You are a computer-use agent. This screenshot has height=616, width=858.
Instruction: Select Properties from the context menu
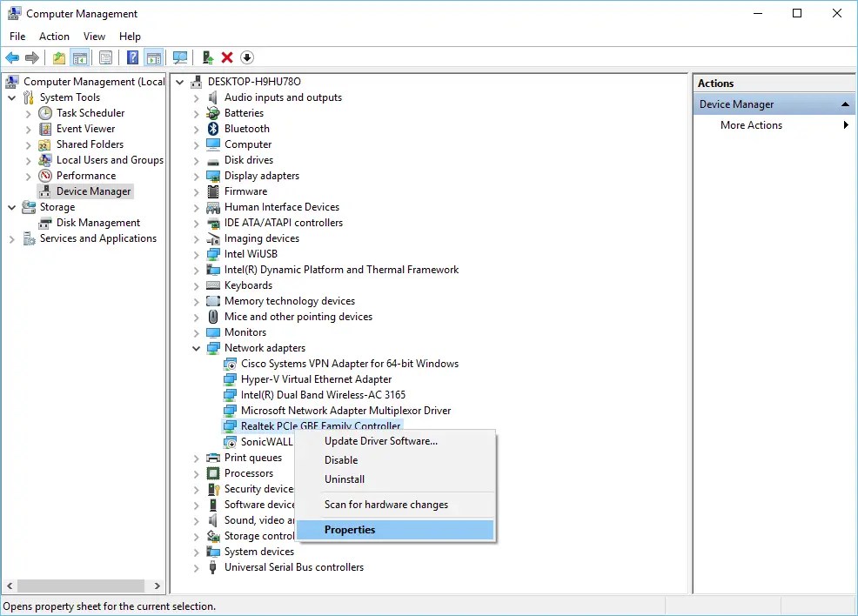coord(349,529)
